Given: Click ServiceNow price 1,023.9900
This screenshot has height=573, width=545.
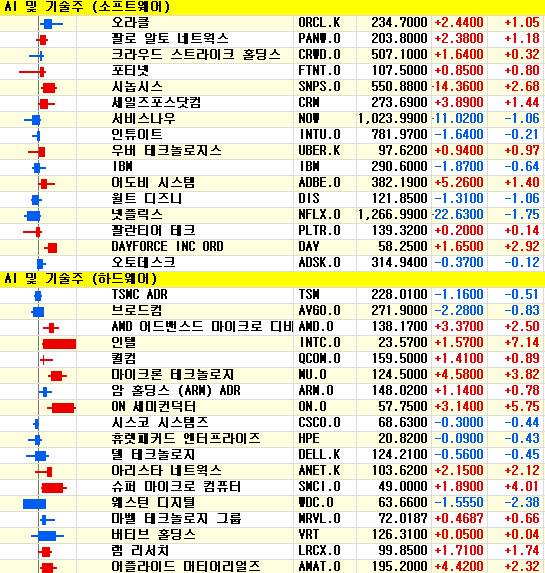Looking at the screenshot, I should point(393,118).
